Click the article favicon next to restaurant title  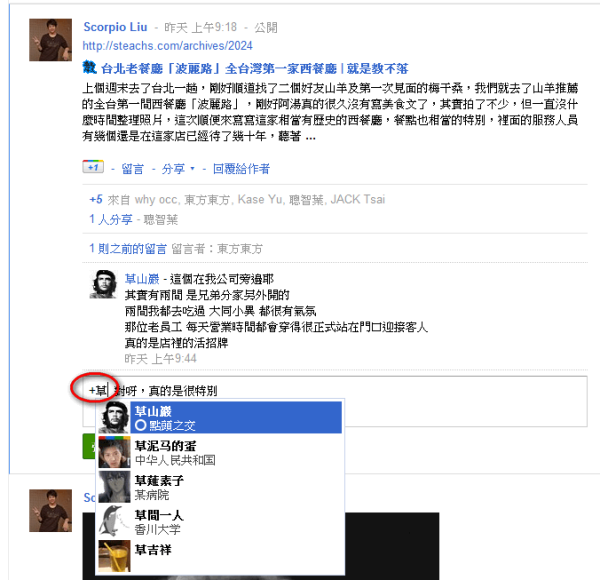click(89, 68)
